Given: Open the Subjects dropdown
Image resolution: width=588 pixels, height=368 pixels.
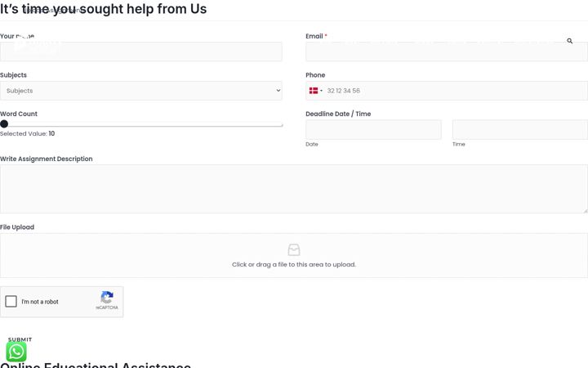Looking at the screenshot, I should (x=141, y=91).
